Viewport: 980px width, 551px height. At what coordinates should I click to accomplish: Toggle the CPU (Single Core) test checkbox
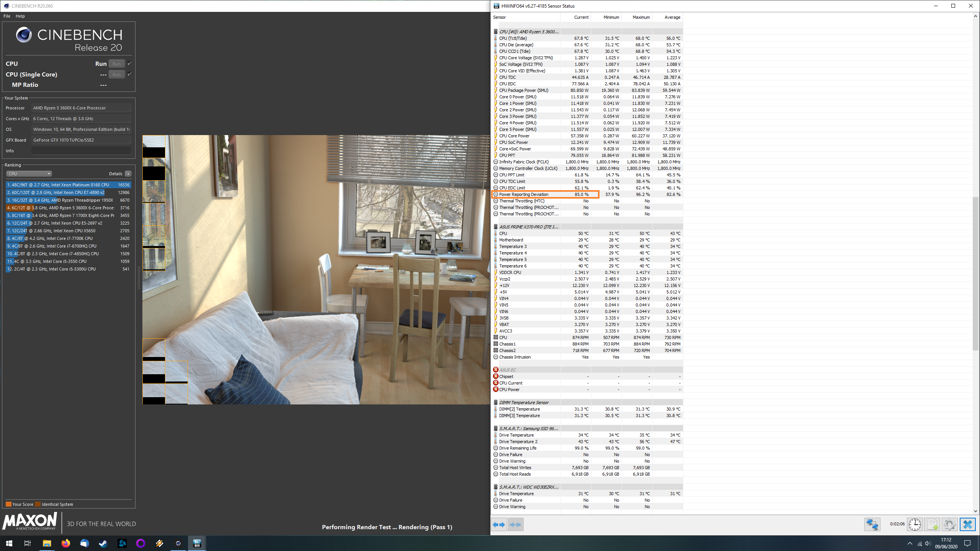(130, 74)
